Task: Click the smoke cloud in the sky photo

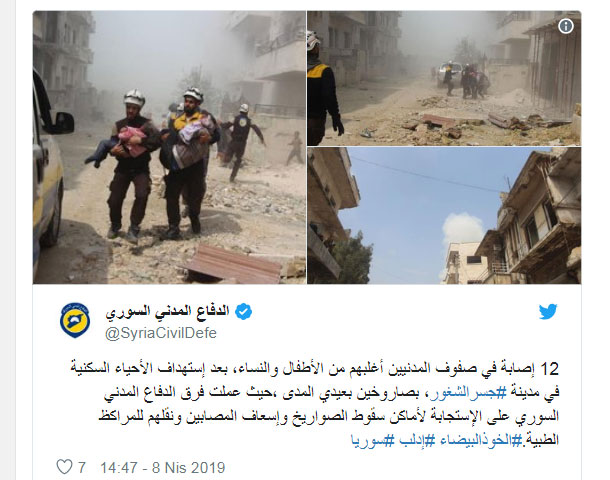Action: click(x=462, y=228)
